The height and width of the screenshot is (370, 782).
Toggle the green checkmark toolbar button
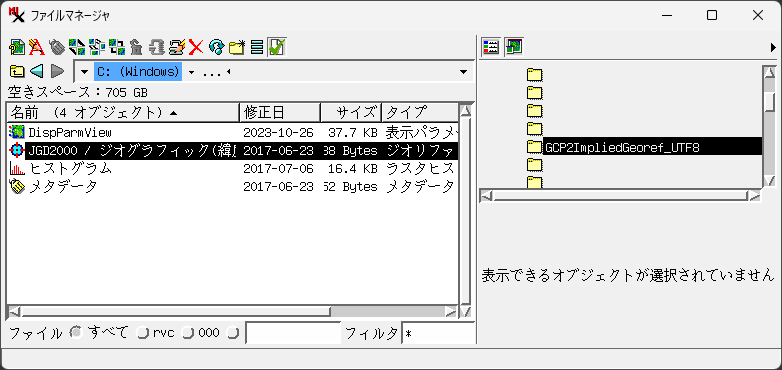pyautogui.click(x=276, y=47)
